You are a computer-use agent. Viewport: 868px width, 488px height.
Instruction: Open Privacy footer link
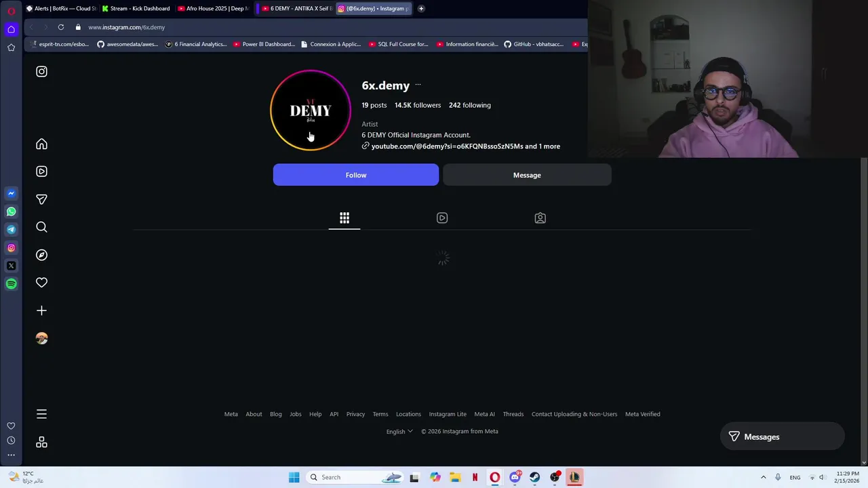[355, 414]
